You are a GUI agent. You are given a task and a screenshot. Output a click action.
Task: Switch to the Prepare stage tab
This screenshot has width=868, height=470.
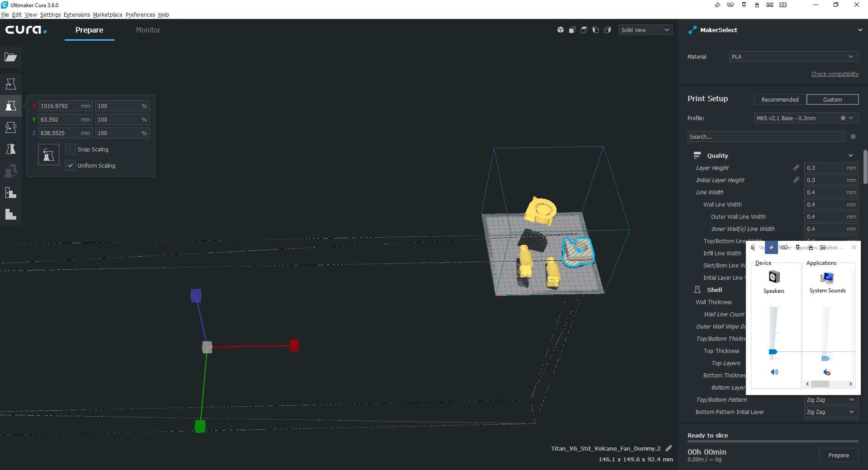89,30
